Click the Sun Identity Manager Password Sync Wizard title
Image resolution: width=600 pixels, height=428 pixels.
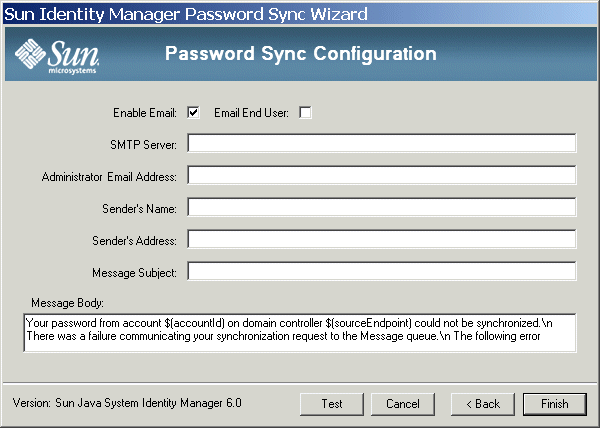(186, 14)
